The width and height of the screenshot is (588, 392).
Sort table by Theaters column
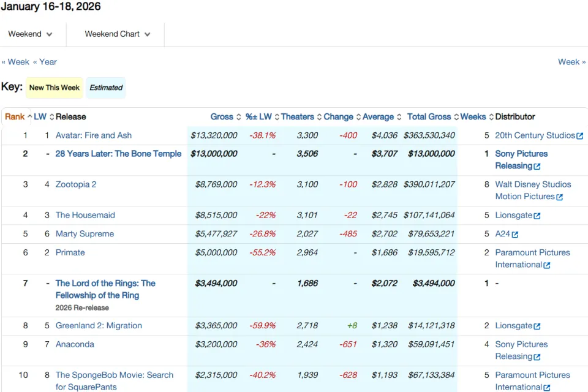(301, 116)
